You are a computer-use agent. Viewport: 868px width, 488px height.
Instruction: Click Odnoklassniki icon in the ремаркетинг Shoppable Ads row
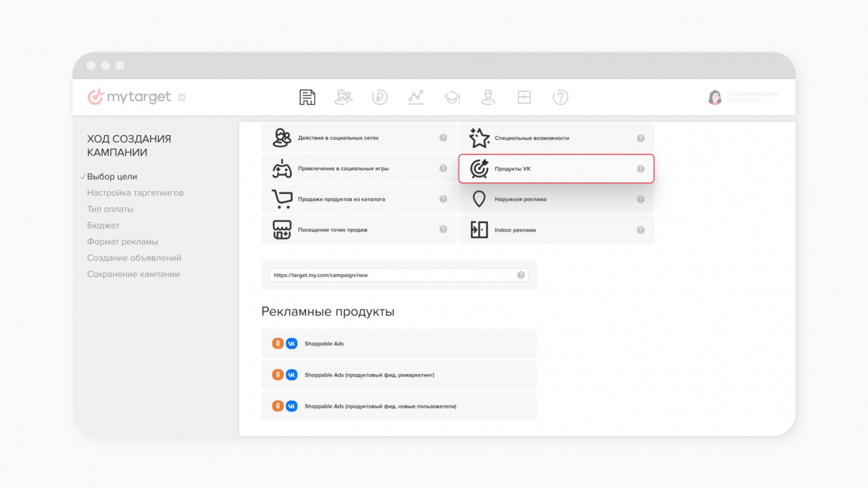pos(278,375)
